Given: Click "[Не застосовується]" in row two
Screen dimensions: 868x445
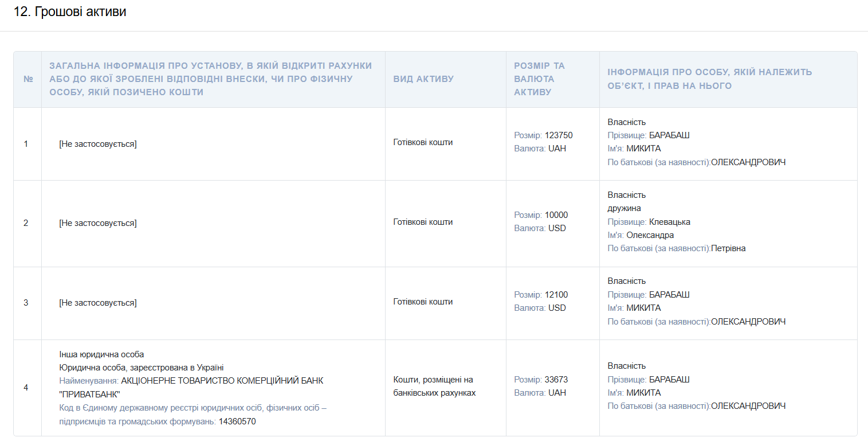Looking at the screenshot, I should click(98, 223).
